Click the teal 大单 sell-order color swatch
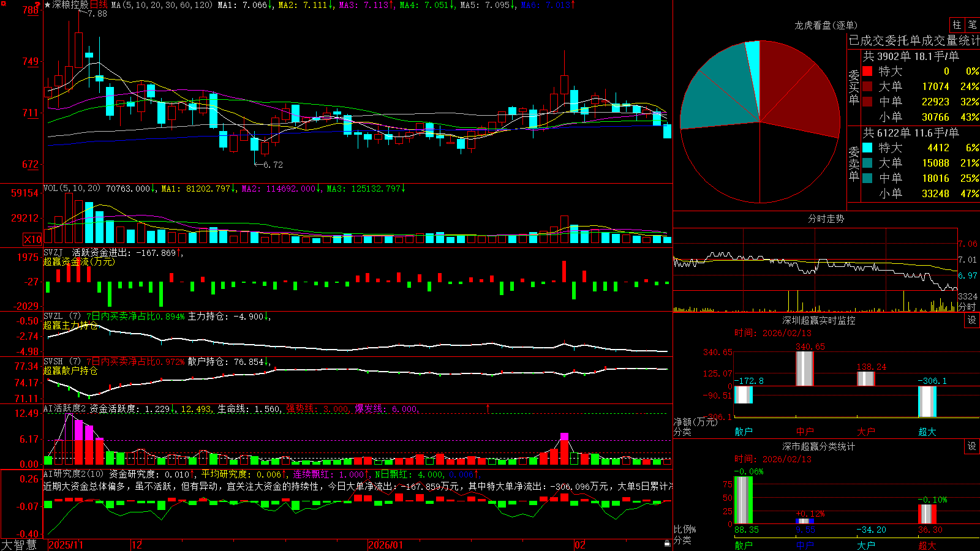 [867, 163]
